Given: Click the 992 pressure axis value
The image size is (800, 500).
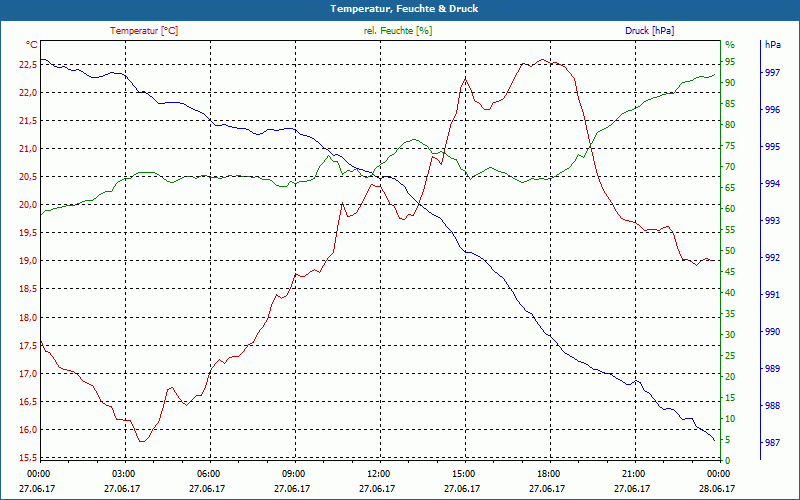Looking at the screenshot, I should [x=772, y=258].
